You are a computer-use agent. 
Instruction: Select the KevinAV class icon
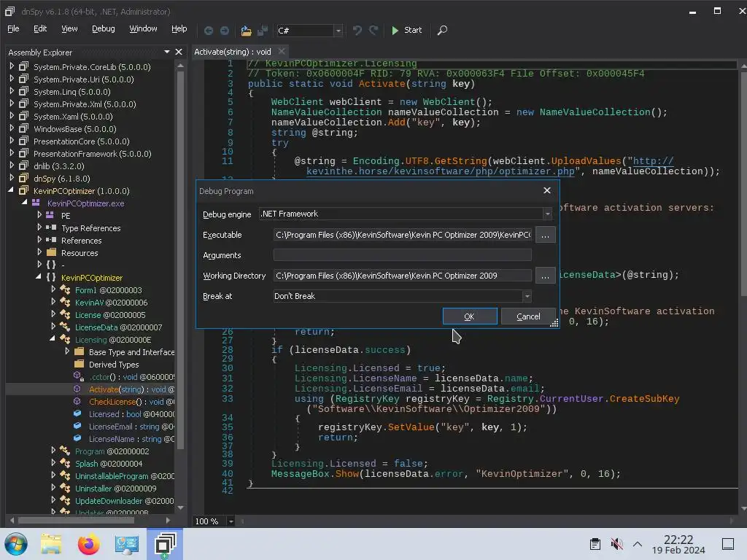[65, 302]
